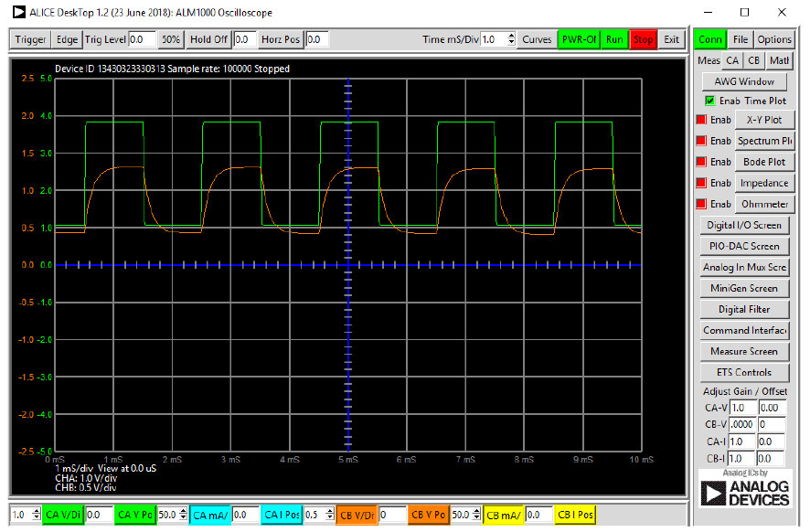810x532 pixels.
Task: Open the Spectrum Plot window
Action: pos(764,141)
